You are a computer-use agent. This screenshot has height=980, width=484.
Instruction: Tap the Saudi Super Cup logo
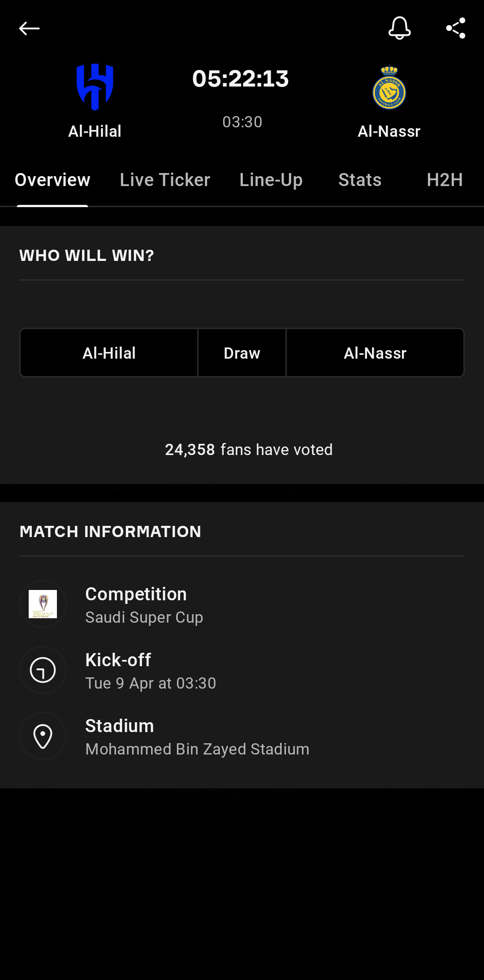pos(43,604)
